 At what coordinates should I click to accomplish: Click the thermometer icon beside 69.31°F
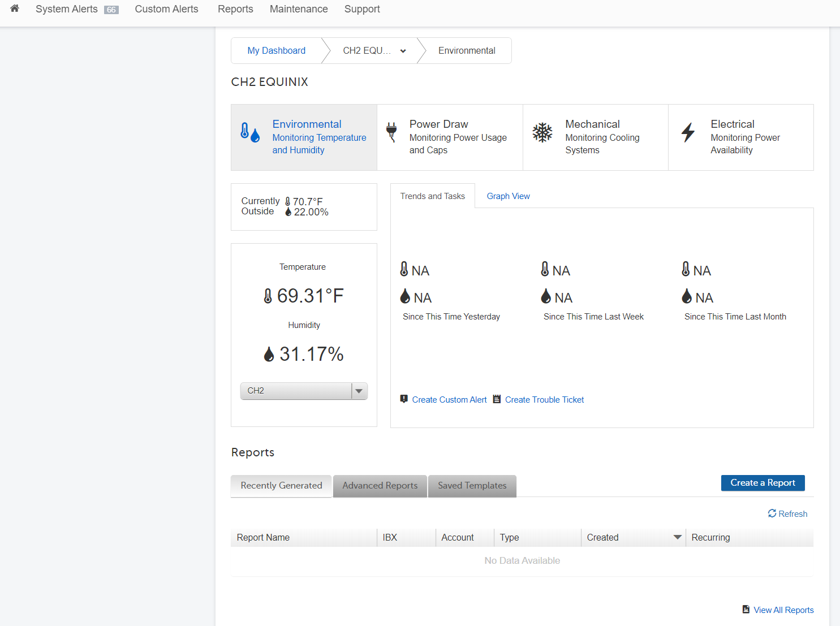tap(268, 296)
